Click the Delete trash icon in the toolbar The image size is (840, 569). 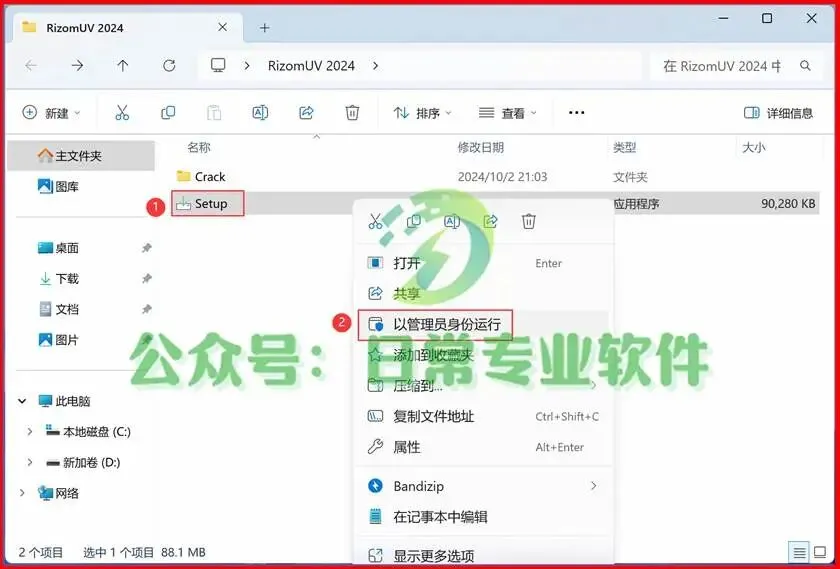352,113
